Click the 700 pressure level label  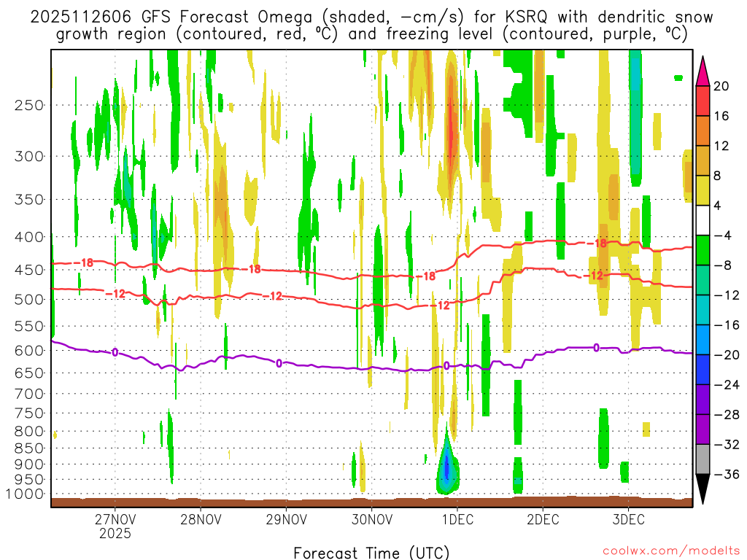coord(29,394)
